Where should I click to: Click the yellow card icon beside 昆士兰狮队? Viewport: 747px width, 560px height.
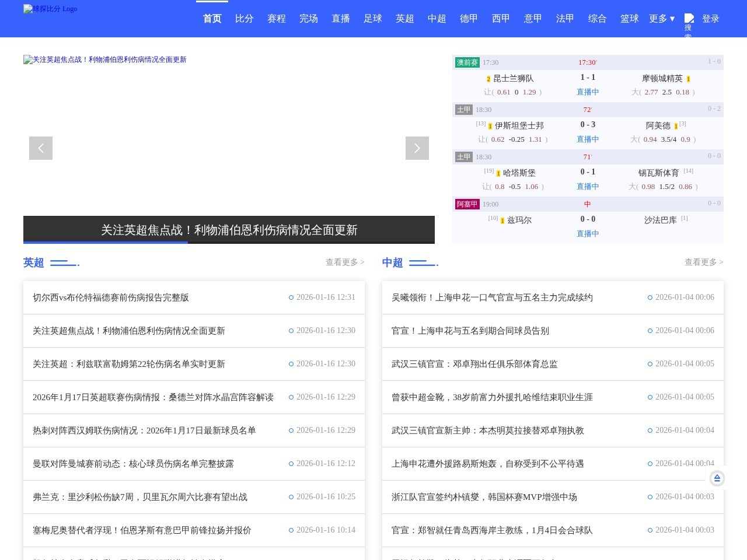click(488, 78)
